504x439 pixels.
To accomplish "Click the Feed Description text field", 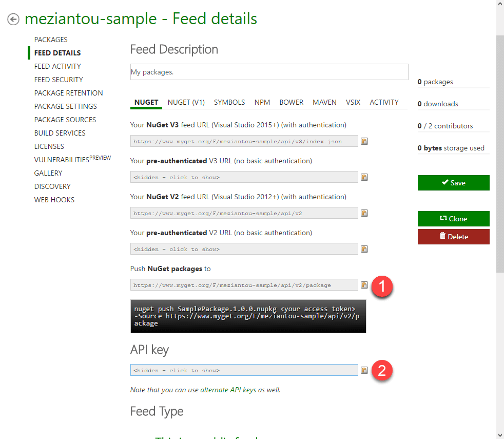I will click(x=269, y=72).
